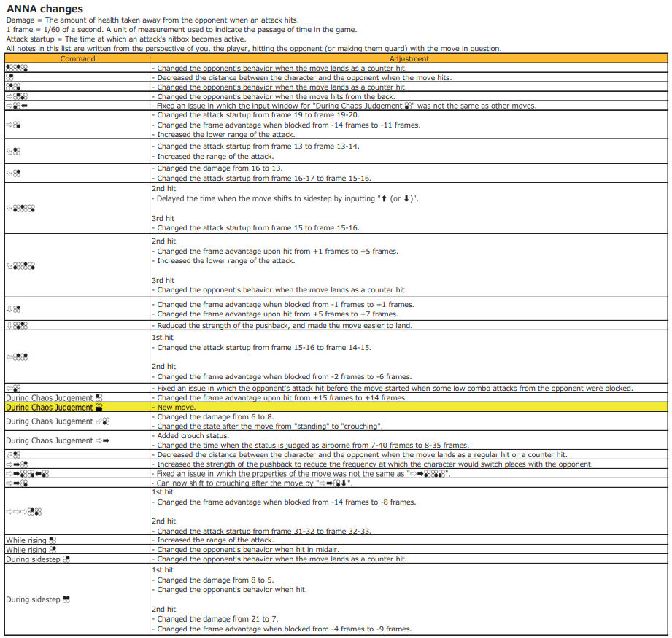Click "Changed the damage from 6 to 8."

pos(213,416)
